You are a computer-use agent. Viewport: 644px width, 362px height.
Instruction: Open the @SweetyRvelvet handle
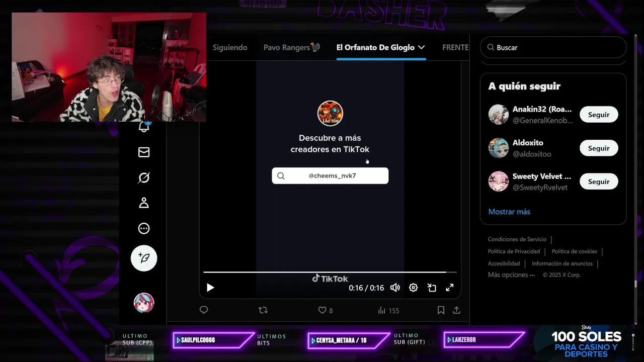click(540, 187)
